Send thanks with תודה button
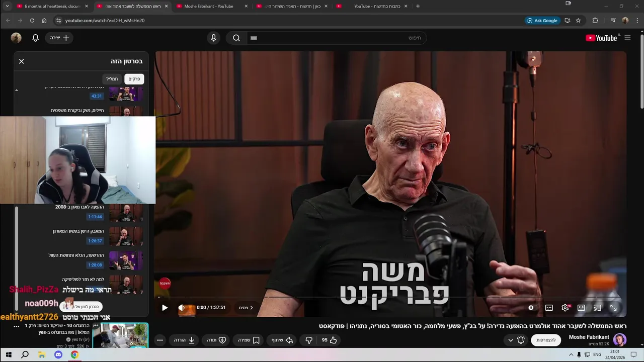 point(216,340)
